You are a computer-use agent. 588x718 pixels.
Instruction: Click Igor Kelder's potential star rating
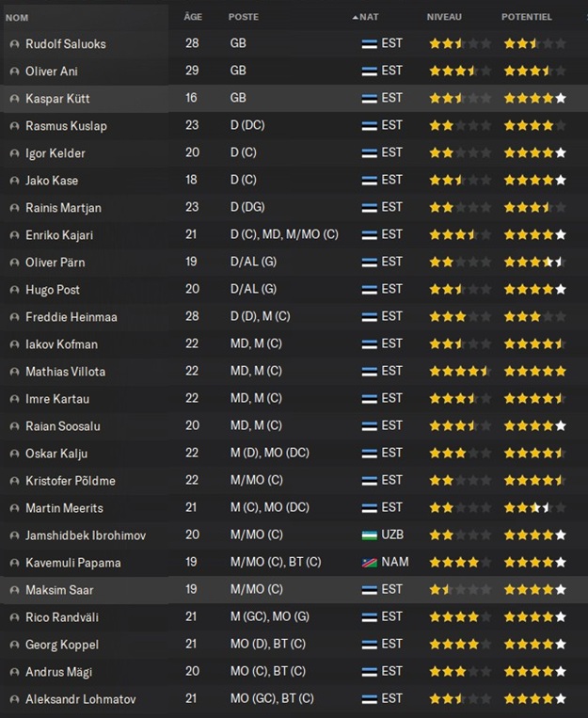point(534,152)
